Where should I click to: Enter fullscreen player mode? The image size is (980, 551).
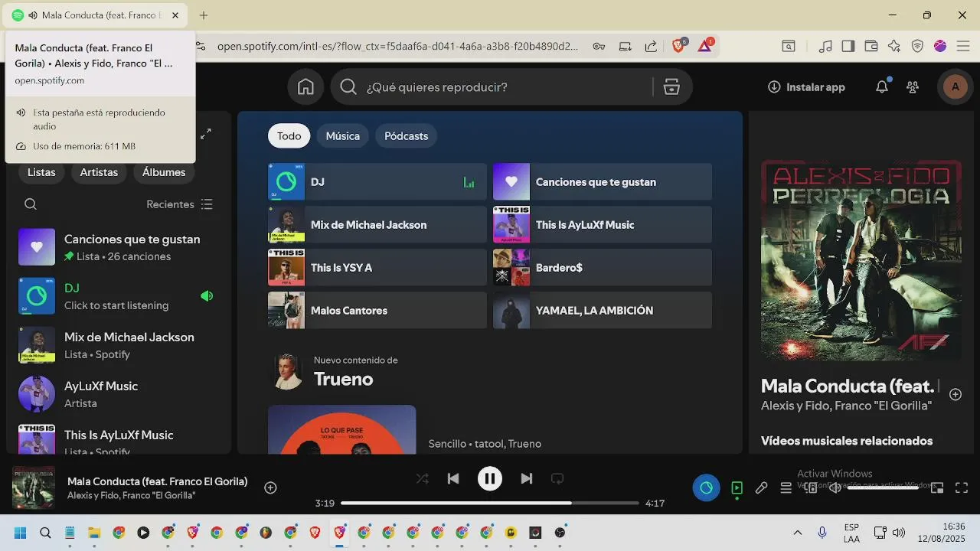coord(962,487)
